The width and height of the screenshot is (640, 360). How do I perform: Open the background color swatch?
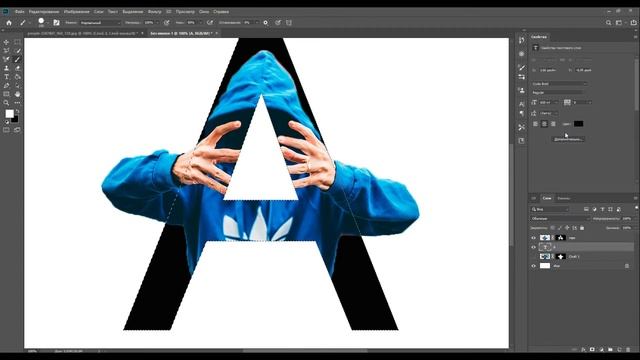click(x=15, y=119)
